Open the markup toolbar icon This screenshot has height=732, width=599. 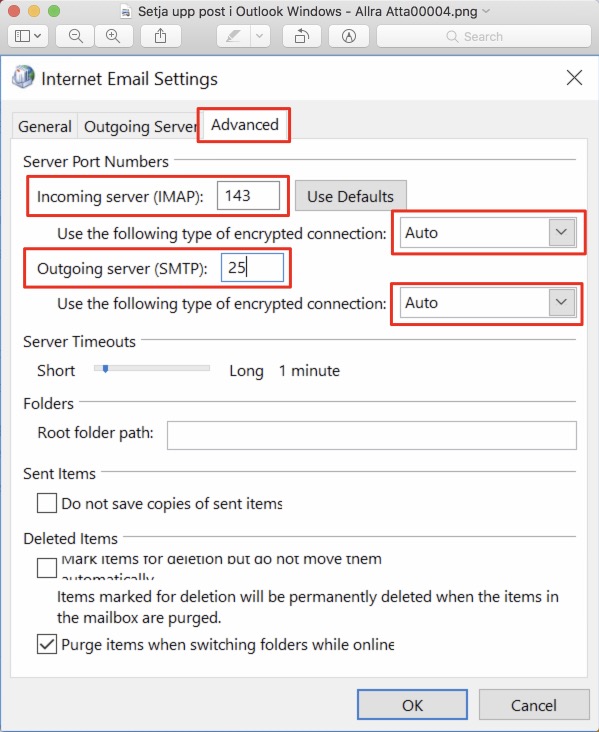click(349, 36)
